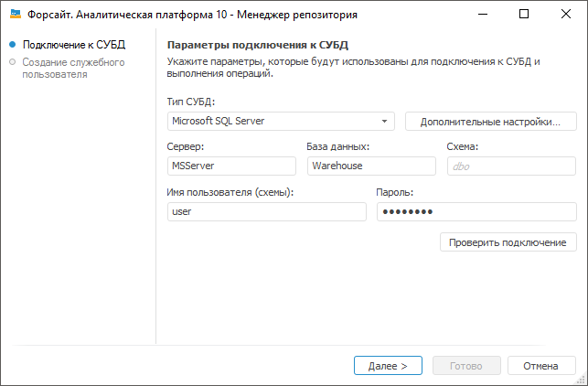Select the Подключение к СУБД wizard step
The width and height of the screenshot is (588, 386).
pyautogui.click(x=74, y=44)
